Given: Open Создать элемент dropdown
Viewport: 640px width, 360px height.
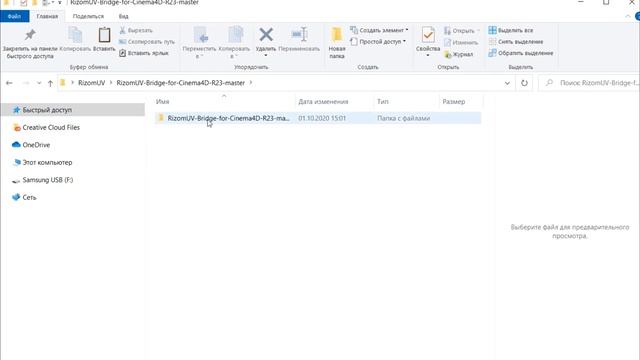Looking at the screenshot, I should [379, 30].
